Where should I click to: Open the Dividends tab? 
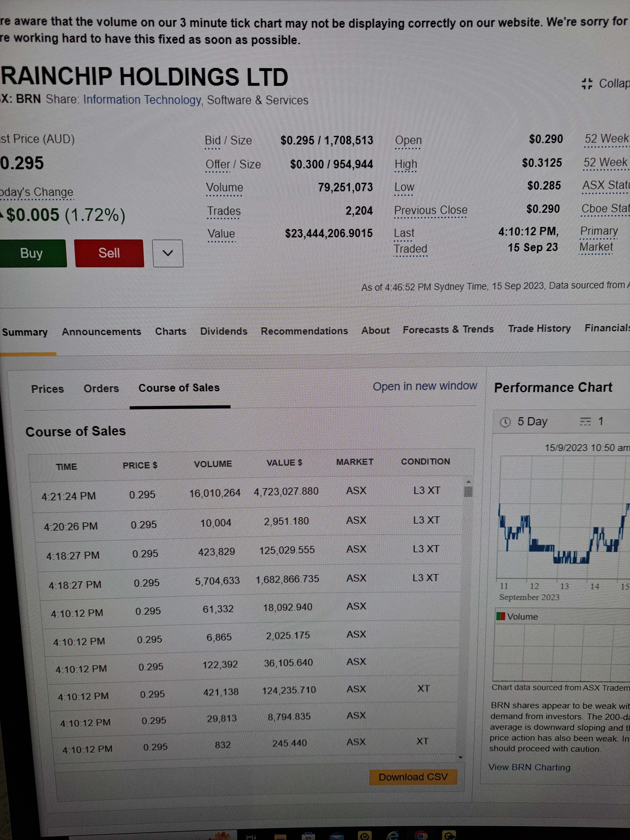tap(224, 331)
